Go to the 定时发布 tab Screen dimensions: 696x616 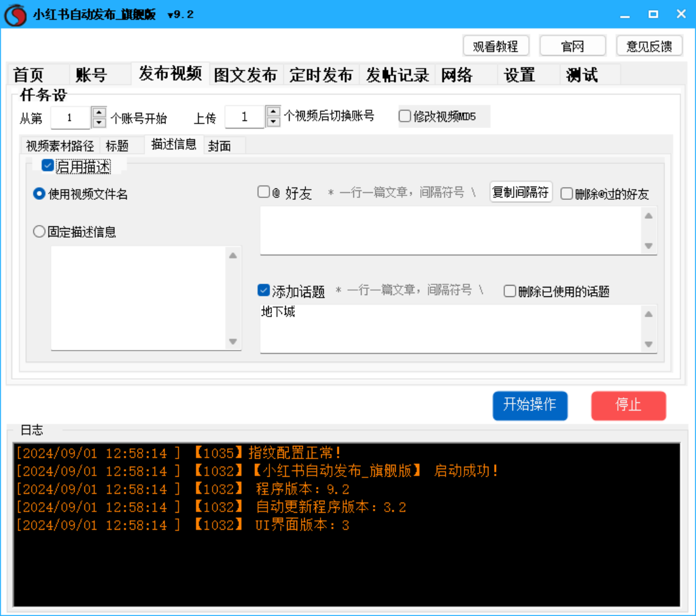[321, 74]
